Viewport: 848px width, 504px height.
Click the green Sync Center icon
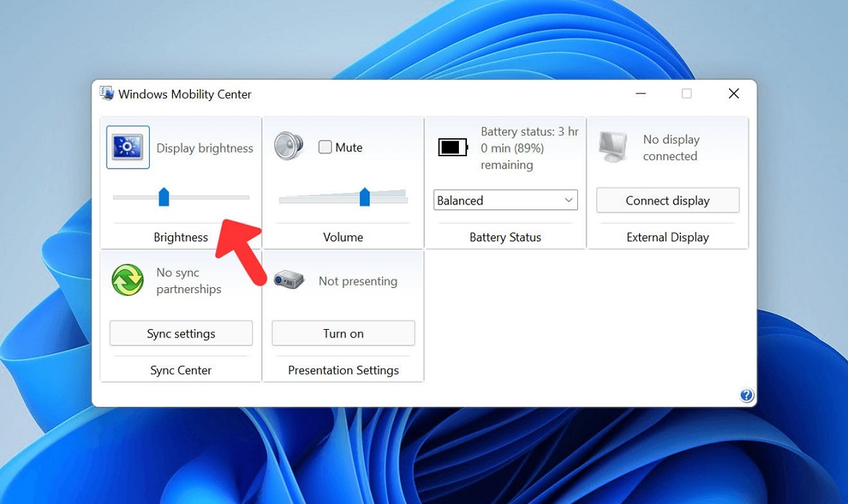tap(127, 281)
